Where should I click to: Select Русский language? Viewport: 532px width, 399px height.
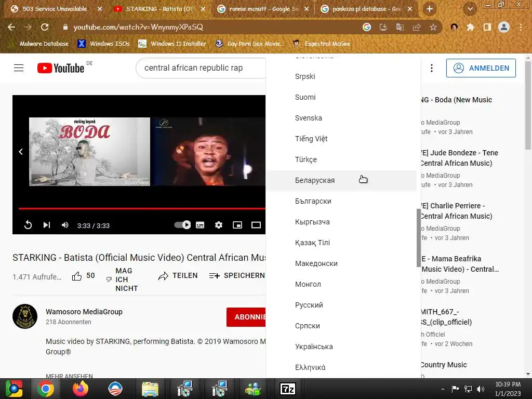[341, 304]
